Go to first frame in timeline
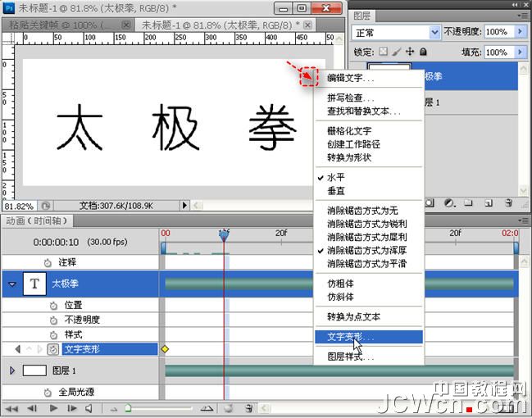Image resolution: width=532 pixels, height=418 pixels. [x=11, y=408]
